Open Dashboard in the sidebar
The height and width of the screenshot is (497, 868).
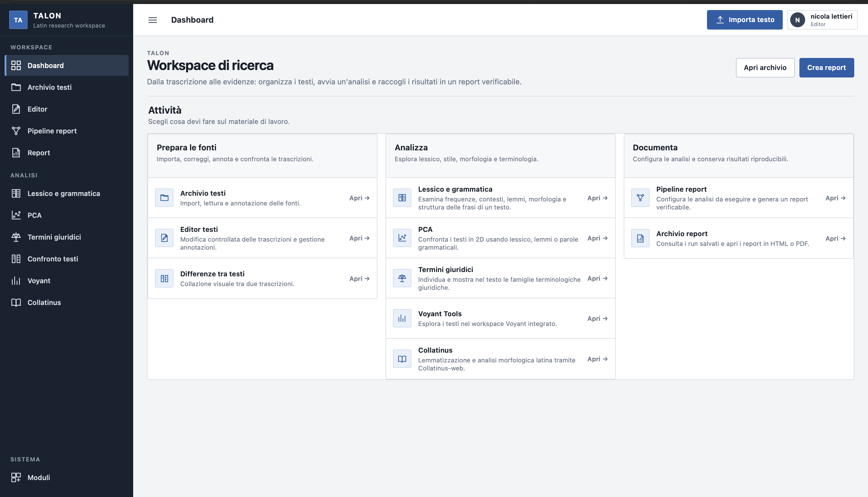point(67,65)
